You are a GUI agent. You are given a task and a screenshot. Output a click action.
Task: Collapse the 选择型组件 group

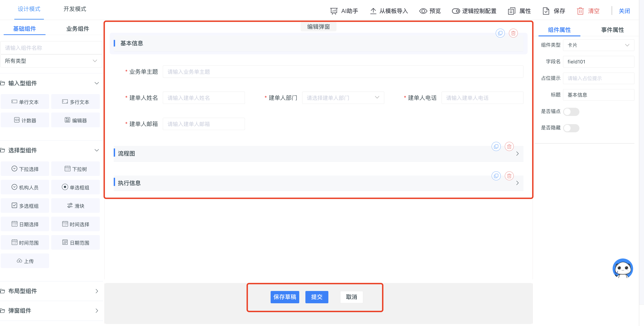(97, 150)
